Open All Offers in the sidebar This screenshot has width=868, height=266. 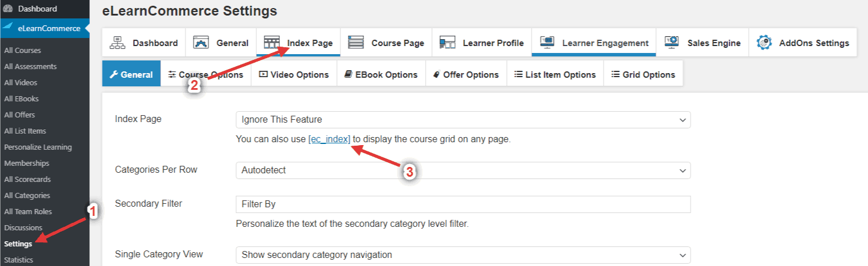click(20, 115)
